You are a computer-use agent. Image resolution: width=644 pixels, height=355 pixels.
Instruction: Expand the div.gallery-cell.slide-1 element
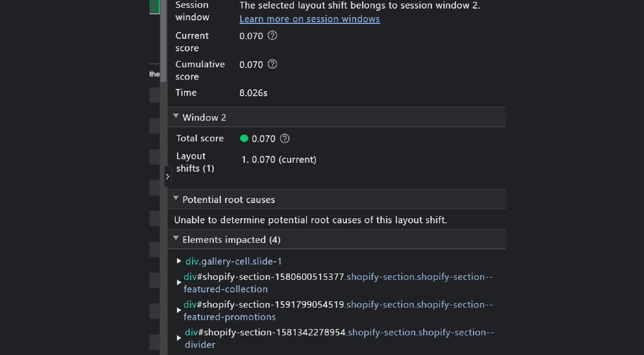179,261
